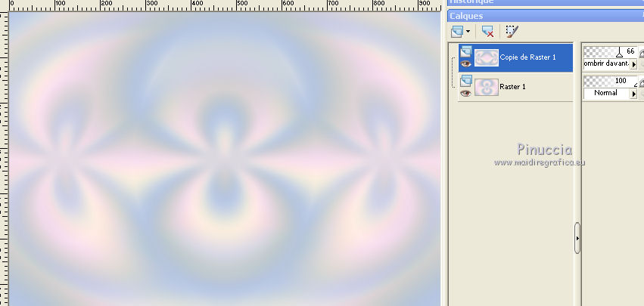
Task: Adjust opacity slider showing 66
Action: [x=610, y=51]
